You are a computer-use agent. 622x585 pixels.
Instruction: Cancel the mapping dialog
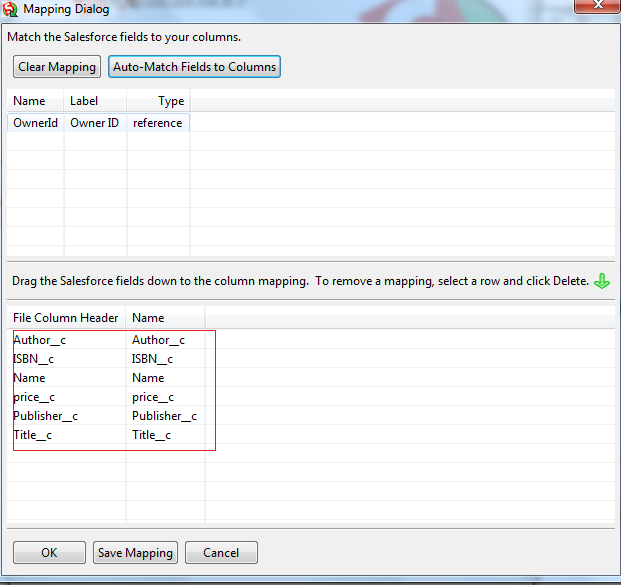point(221,552)
